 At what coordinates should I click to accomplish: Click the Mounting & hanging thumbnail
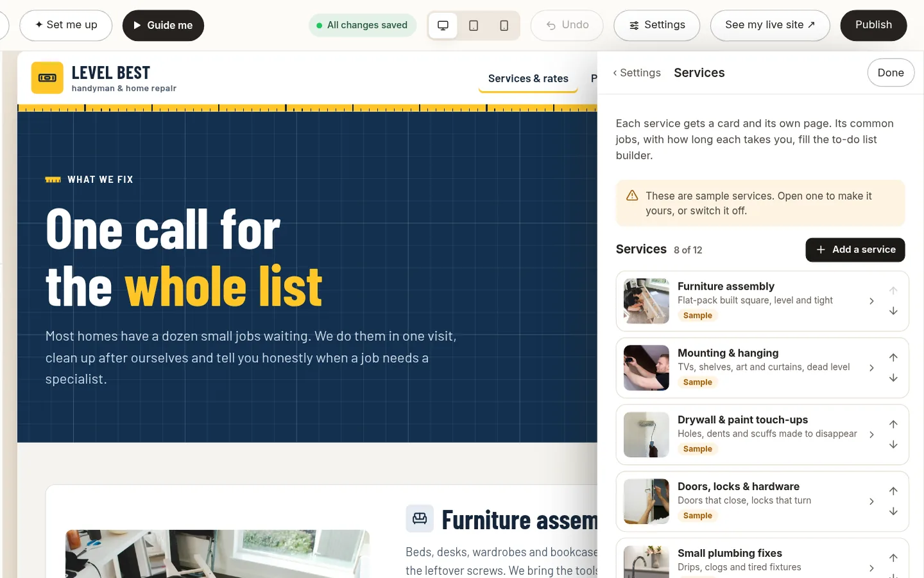pos(646,368)
